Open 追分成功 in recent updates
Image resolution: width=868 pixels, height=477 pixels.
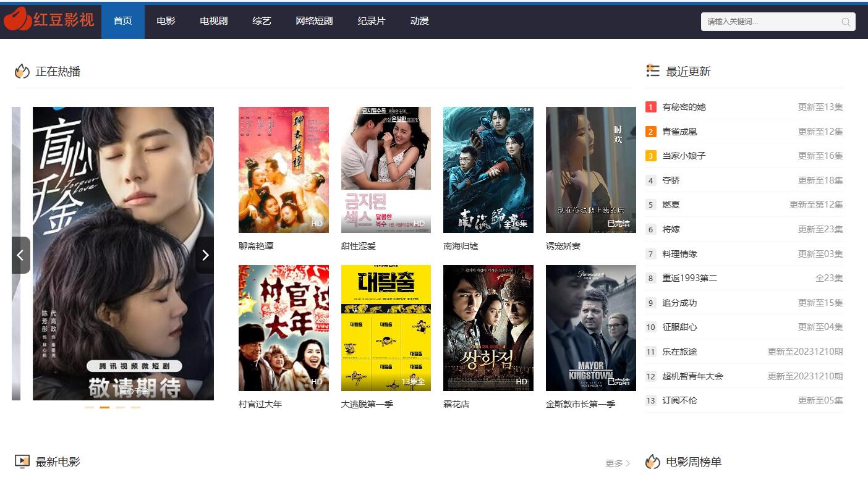point(679,303)
